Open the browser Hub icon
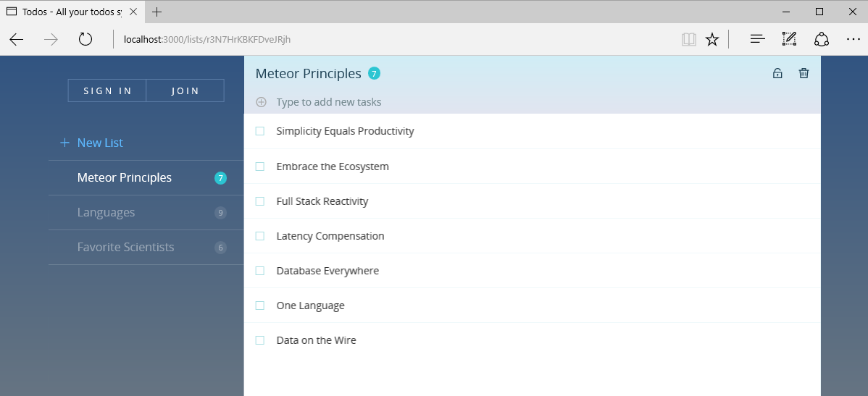Image resolution: width=868 pixels, height=396 pixels. (x=757, y=39)
